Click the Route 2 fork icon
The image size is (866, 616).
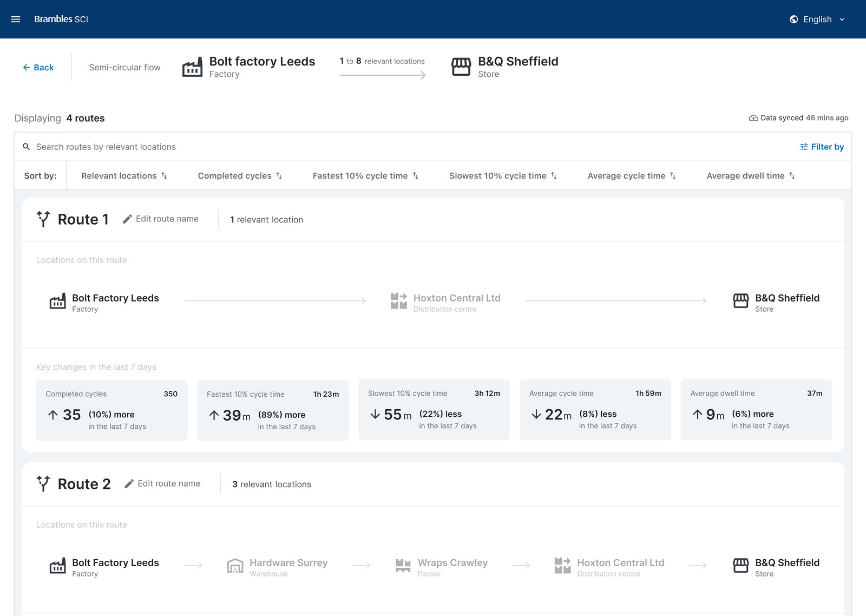pos(43,483)
